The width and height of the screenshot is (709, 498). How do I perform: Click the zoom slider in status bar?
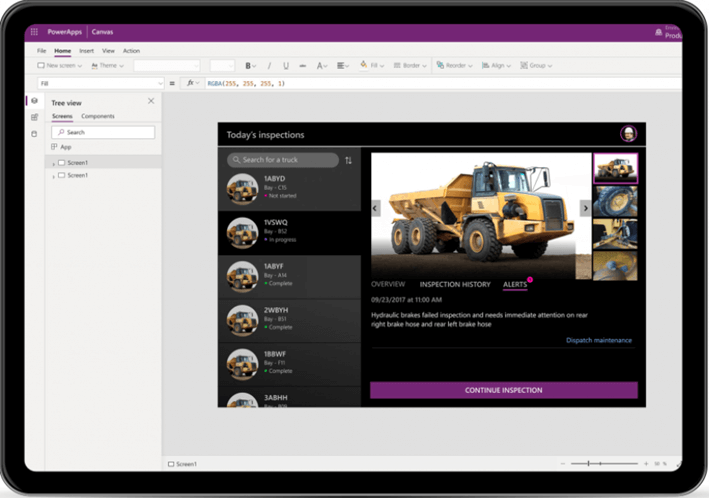click(604, 464)
